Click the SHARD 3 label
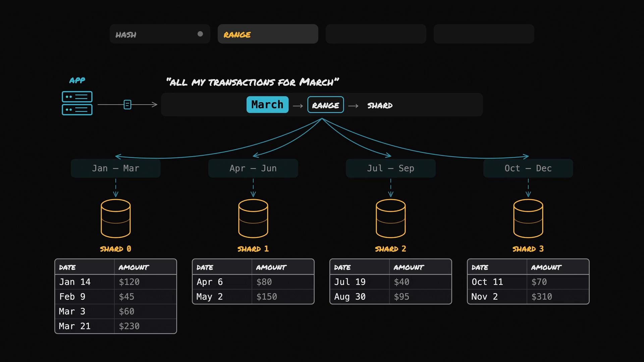This screenshot has height=362, width=644. pos(528,249)
